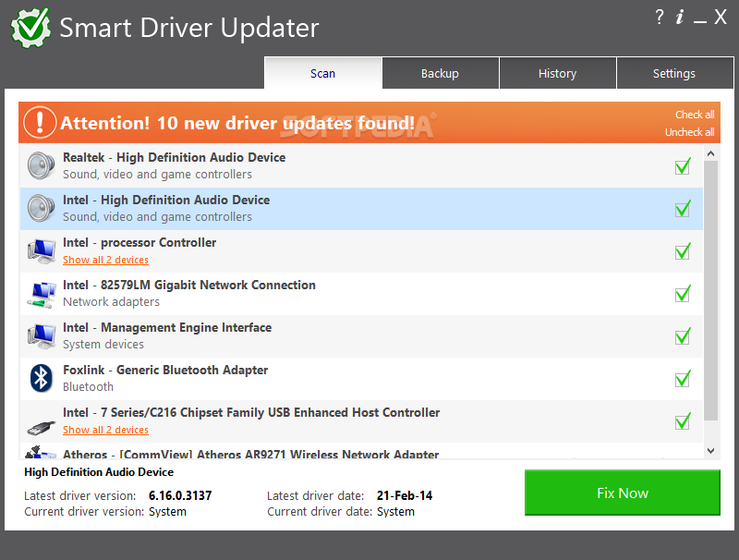The height and width of the screenshot is (560, 739).
Task: Show all 2 devices under USB Host Controller
Action: click(105, 430)
